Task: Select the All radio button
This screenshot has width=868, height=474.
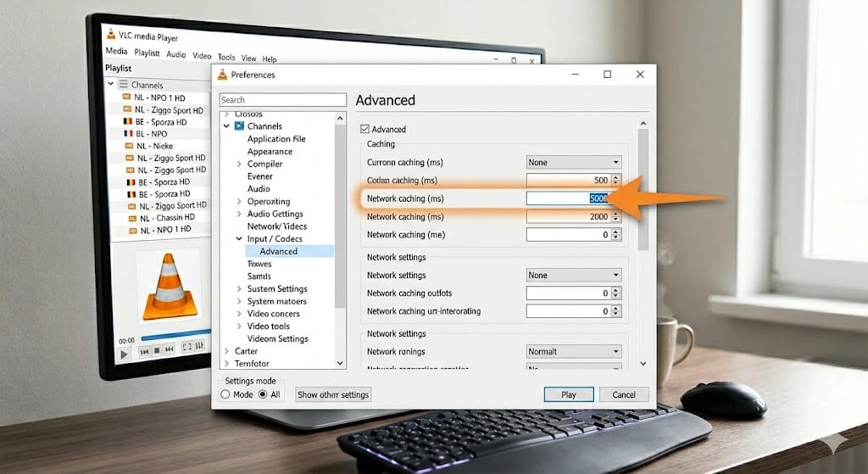Action: (263, 394)
